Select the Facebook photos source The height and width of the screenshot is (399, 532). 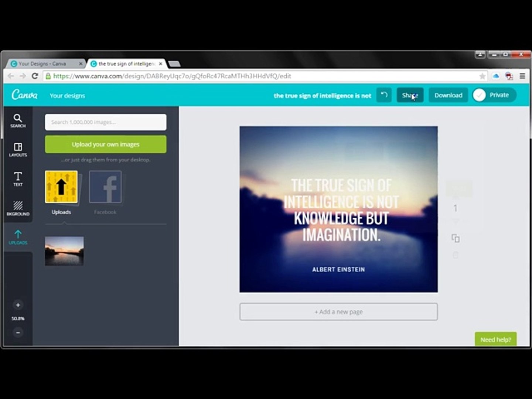(105, 187)
